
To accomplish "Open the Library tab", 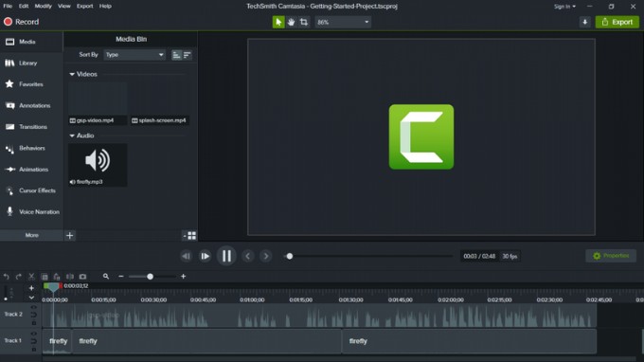I will [x=31, y=63].
